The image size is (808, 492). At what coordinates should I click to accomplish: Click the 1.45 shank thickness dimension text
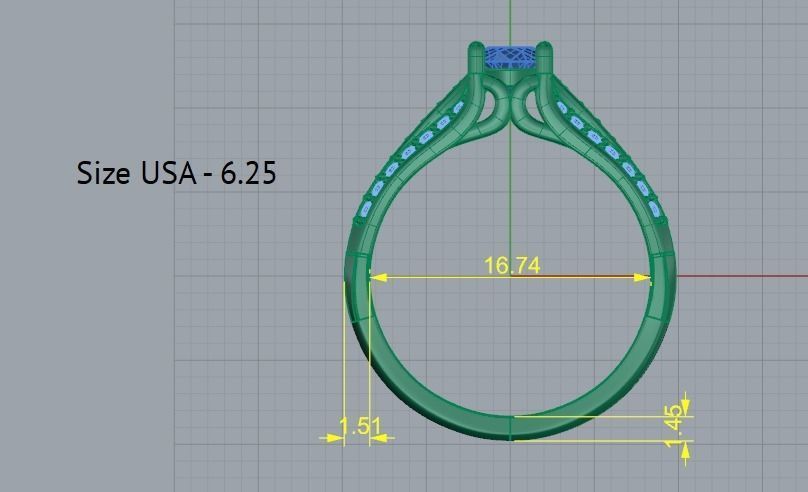[675, 426]
